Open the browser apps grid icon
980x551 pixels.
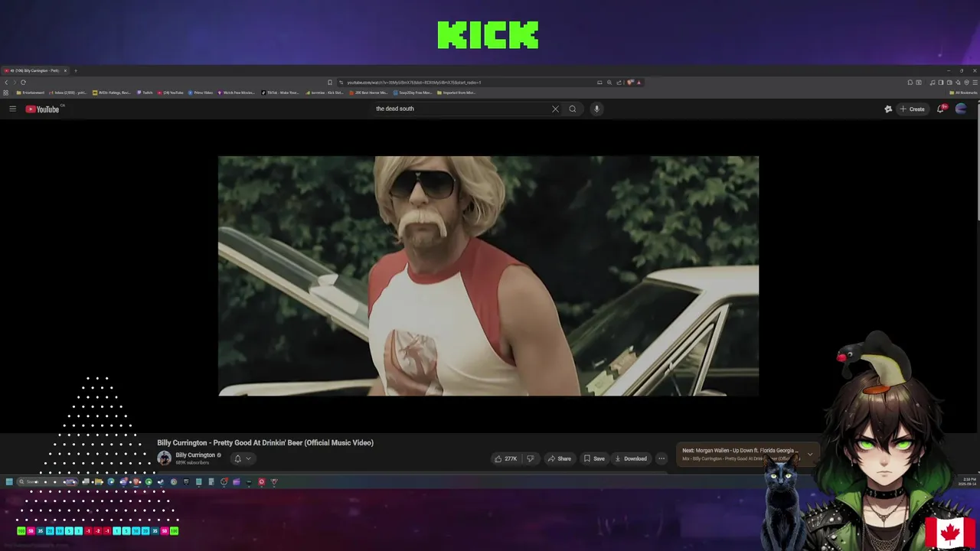pyautogui.click(x=6, y=93)
